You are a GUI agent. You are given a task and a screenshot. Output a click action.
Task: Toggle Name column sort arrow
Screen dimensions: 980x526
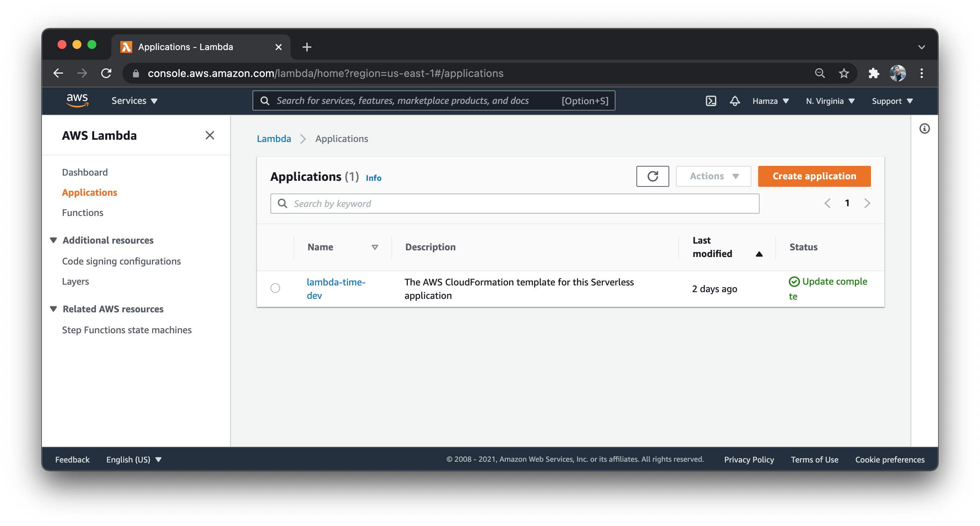(x=375, y=247)
